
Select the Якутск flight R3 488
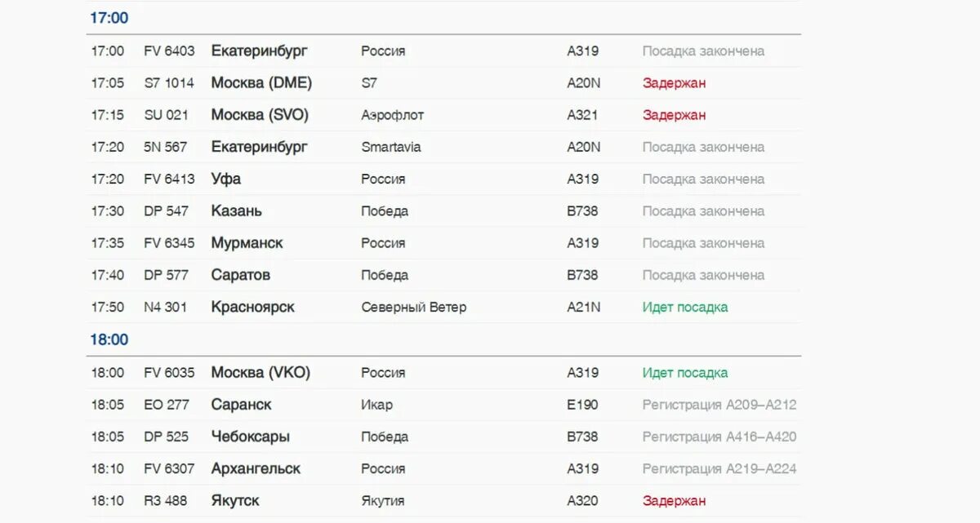443,501
